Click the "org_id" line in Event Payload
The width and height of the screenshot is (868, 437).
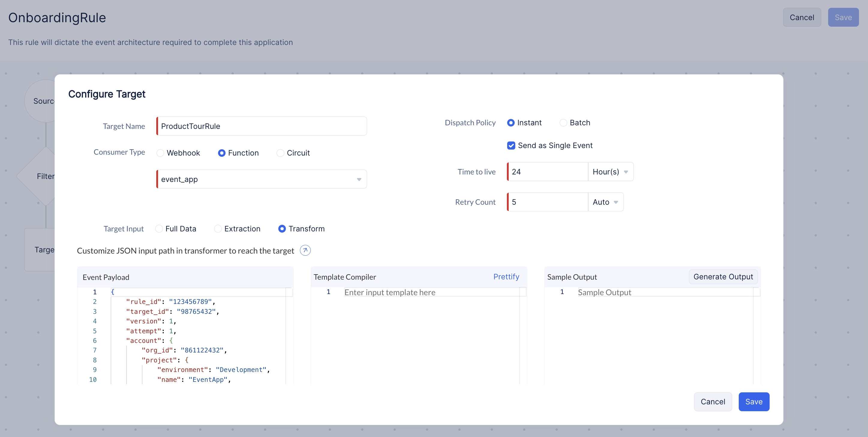pyautogui.click(x=184, y=350)
